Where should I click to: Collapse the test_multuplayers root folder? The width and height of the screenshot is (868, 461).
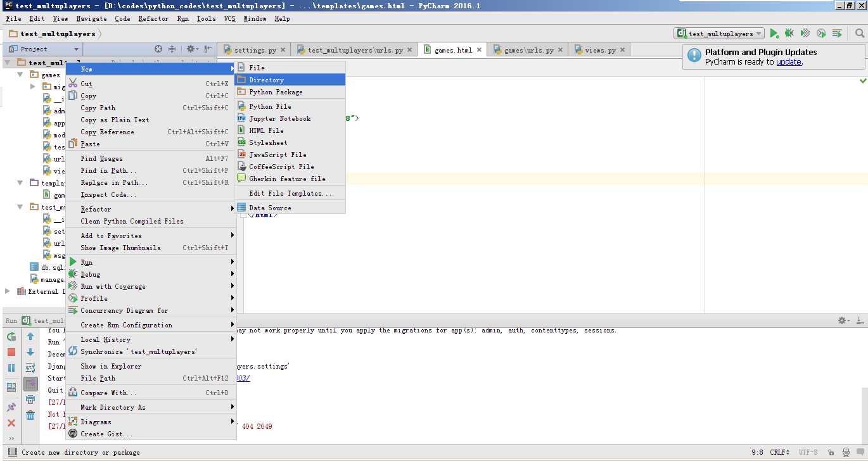[x=8, y=63]
